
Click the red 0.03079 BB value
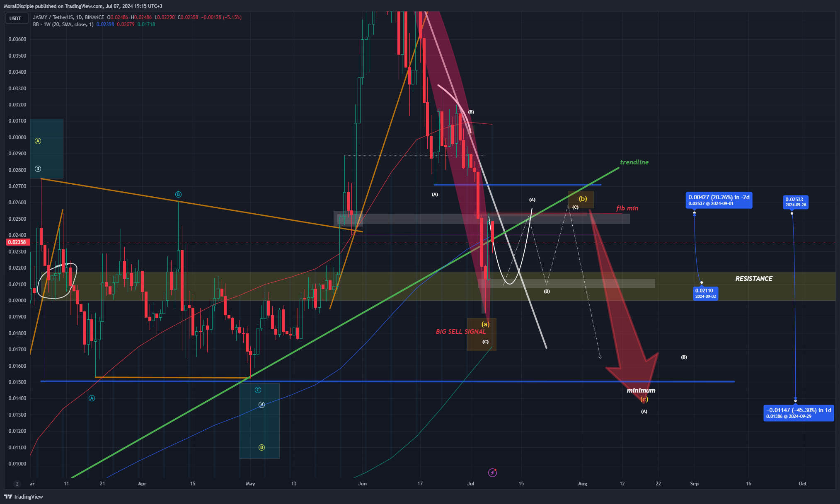click(x=126, y=24)
